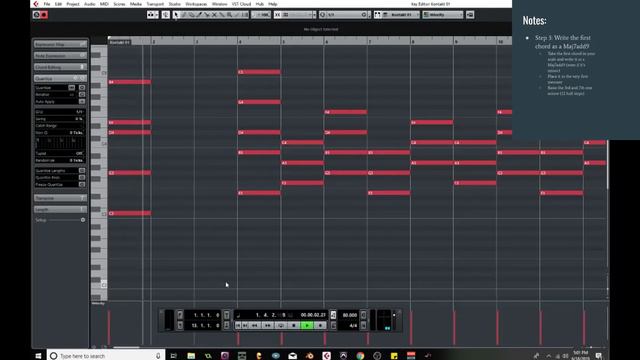Open Cubase from the taskbar
The height and width of the screenshot is (360, 640).
pyautogui.click(x=327, y=356)
